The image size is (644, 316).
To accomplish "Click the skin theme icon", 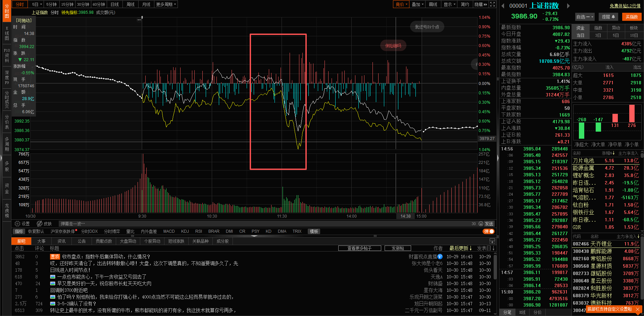I will tap(40, 224).
